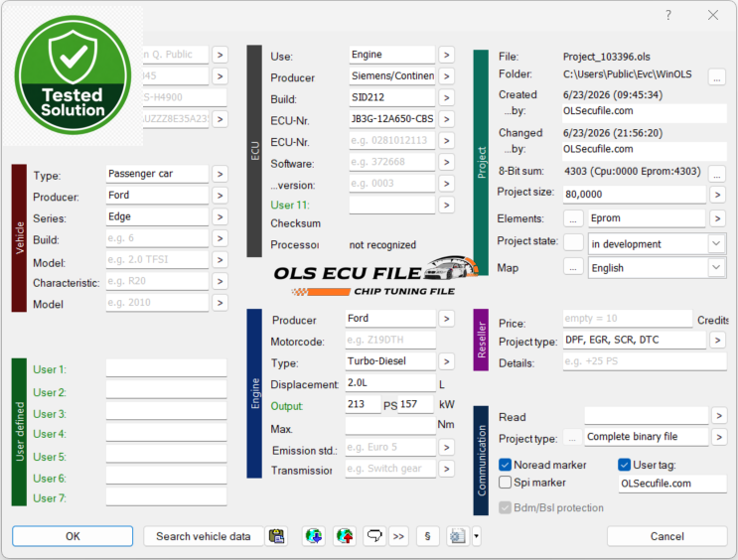The height and width of the screenshot is (560, 738).
Task: Click the User 1 input field
Action: point(166,368)
